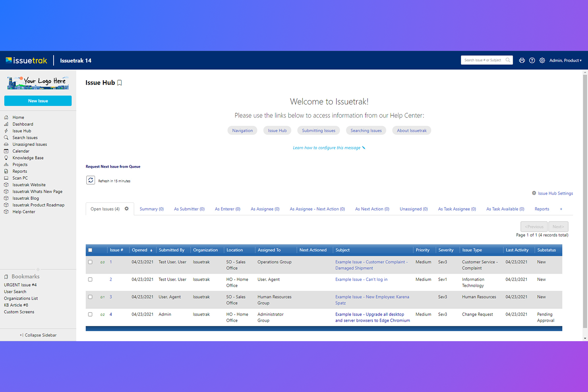Click the refresh icon near Refresh timer
Viewport: 588px width, 392px height.
(x=91, y=180)
